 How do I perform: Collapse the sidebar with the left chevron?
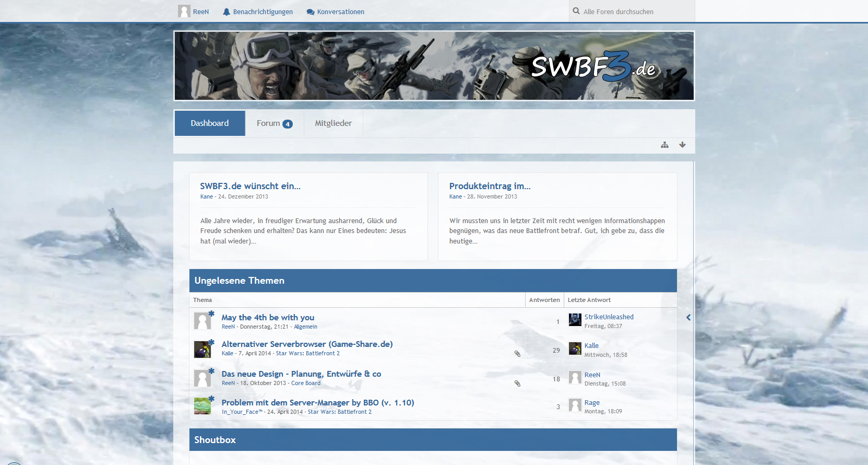688,317
